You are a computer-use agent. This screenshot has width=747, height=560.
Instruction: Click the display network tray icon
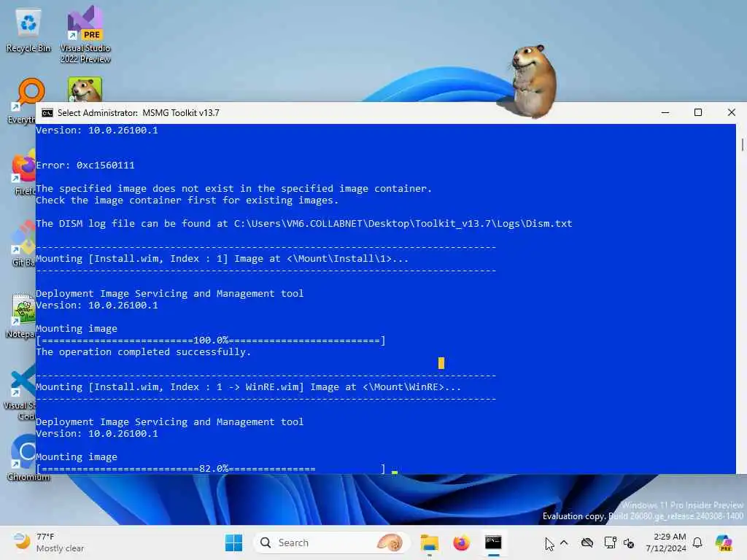click(x=610, y=542)
